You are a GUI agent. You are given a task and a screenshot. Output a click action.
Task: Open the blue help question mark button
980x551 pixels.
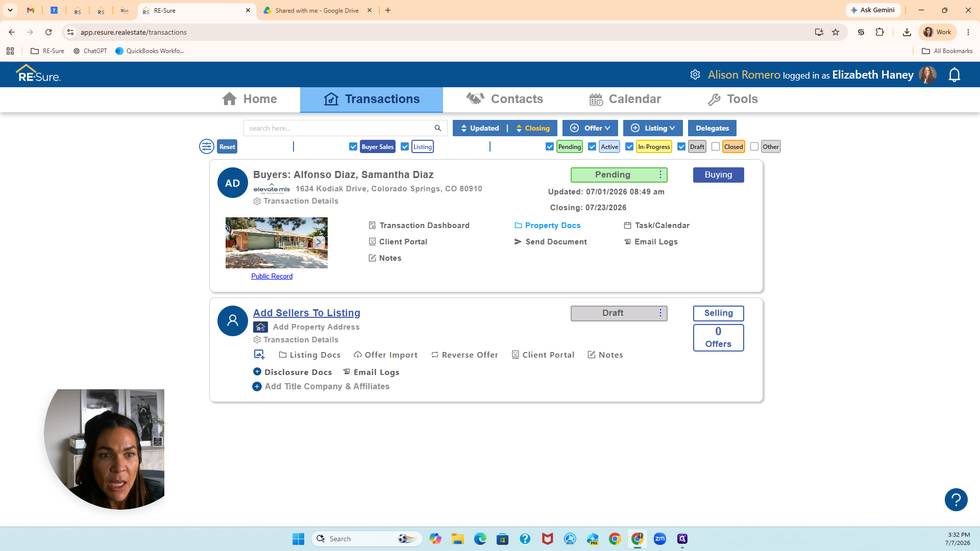pyautogui.click(x=956, y=499)
